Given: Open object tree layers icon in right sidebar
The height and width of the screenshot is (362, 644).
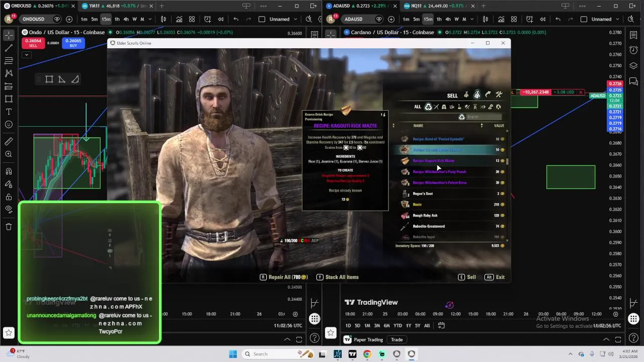Looking at the screenshot, I should (633, 66).
